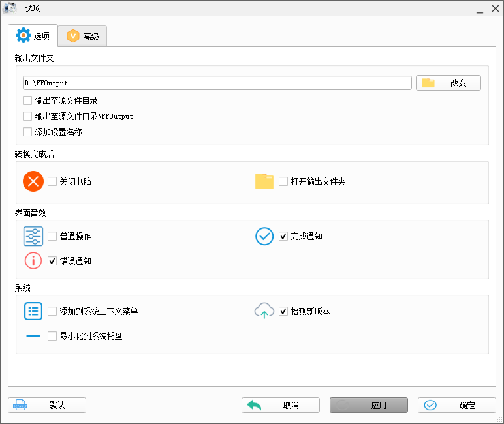Click the blue checkmark circle icon by 完成通知

(264, 236)
